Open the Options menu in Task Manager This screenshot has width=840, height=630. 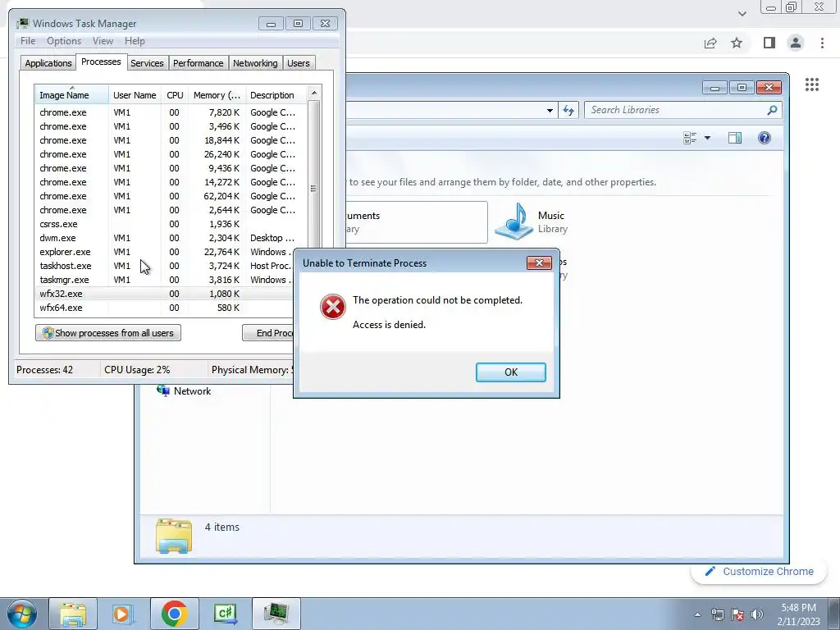64,41
